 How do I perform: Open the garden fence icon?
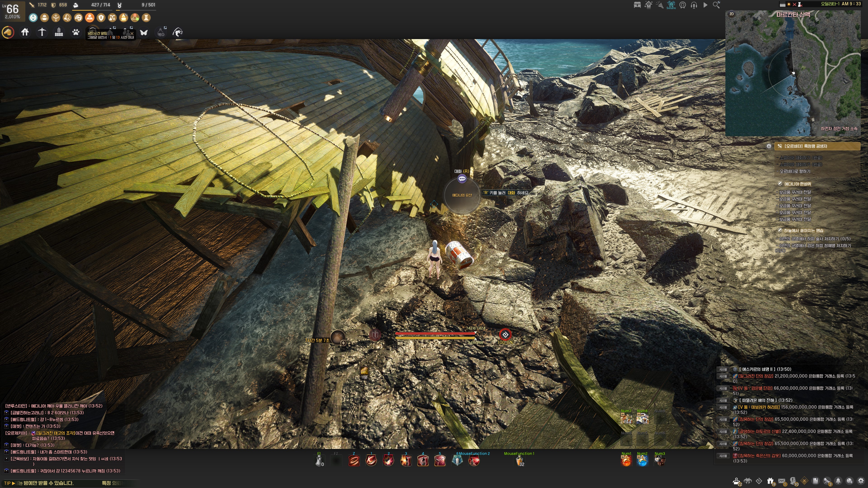click(59, 32)
